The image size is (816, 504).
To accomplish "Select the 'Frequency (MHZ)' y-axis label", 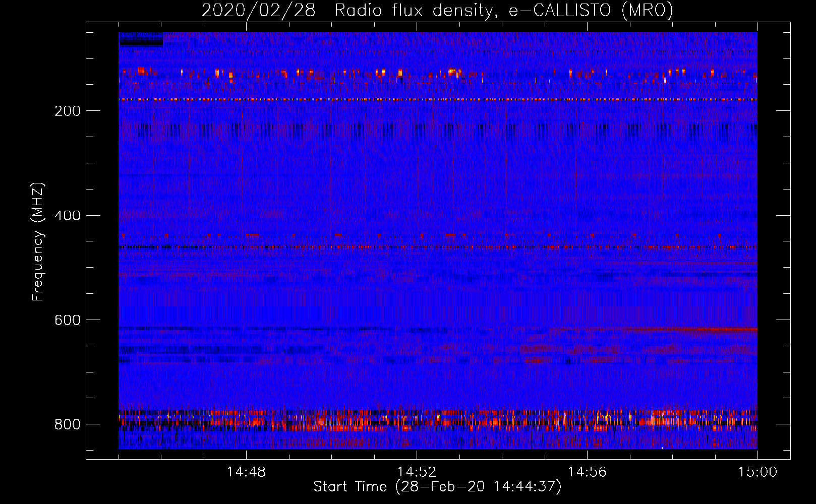I will click(38, 241).
